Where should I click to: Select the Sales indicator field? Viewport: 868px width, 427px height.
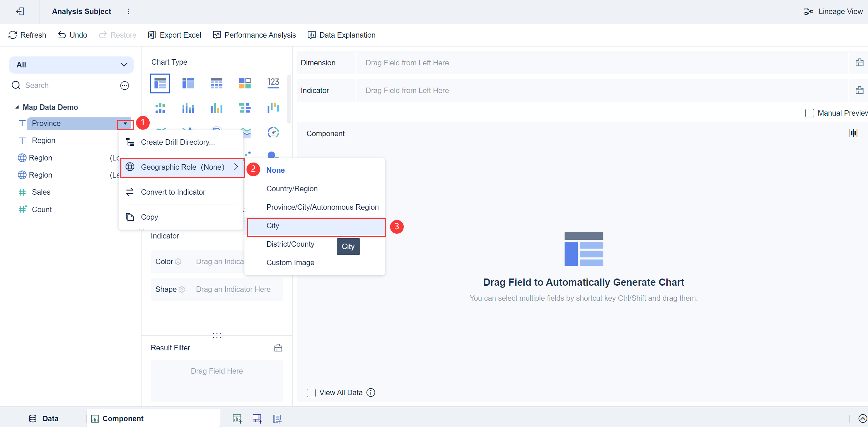click(41, 192)
